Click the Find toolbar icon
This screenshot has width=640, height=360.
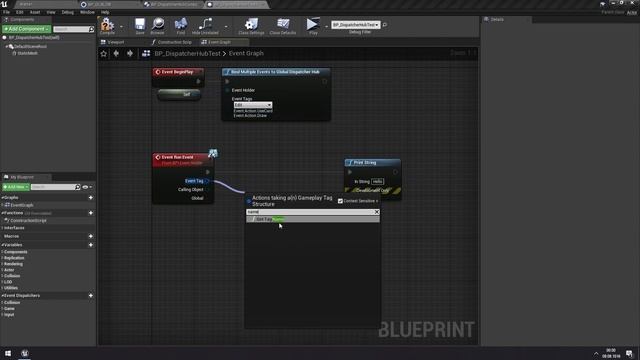pyautogui.click(x=181, y=24)
